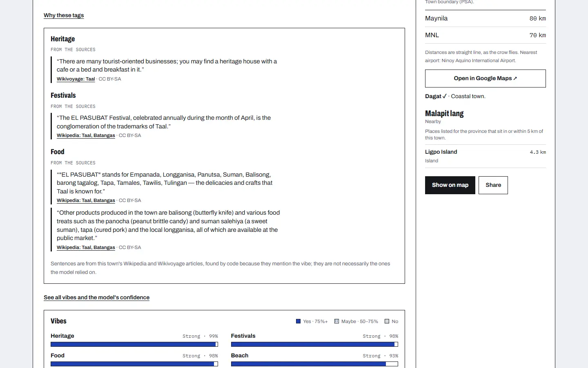Click the Share button
This screenshot has height=368, width=588.
point(493,185)
